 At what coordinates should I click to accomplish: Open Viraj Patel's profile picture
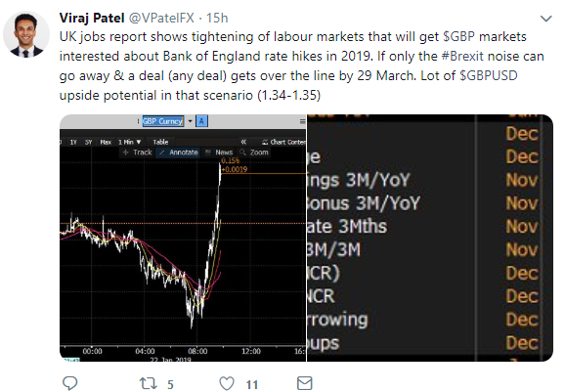26,34
